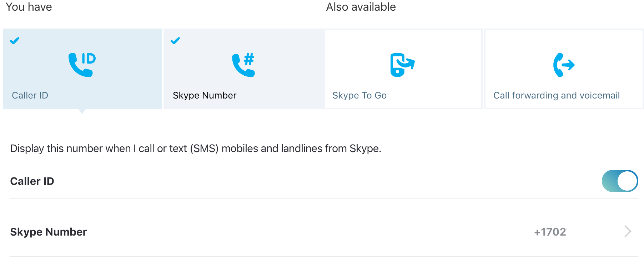Click the pointer triangle under Caller ID tile
Screen dimensions: 644x257
click(82, 111)
